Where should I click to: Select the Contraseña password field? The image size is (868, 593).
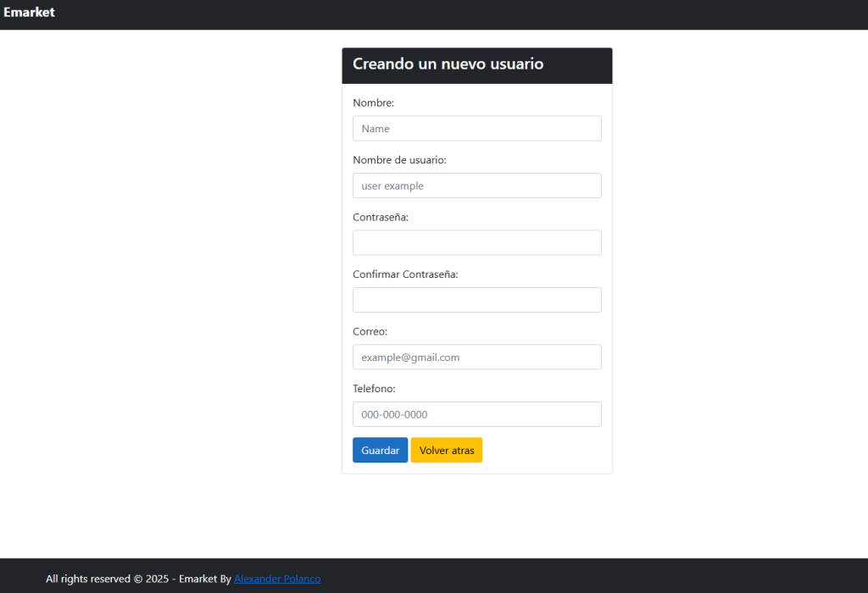pyautogui.click(x=476, y=243)
